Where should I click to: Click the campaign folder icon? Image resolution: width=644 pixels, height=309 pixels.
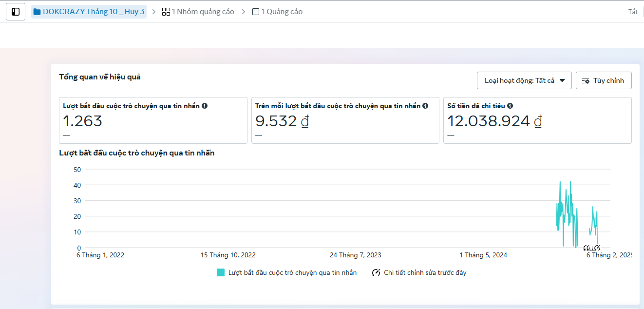click(37, 12)
